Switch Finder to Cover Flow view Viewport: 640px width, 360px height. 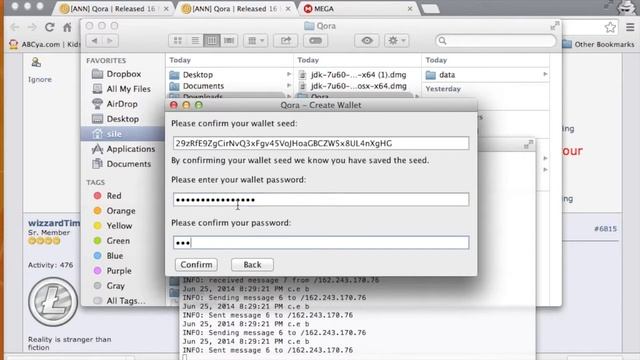(x=229, y=40)
